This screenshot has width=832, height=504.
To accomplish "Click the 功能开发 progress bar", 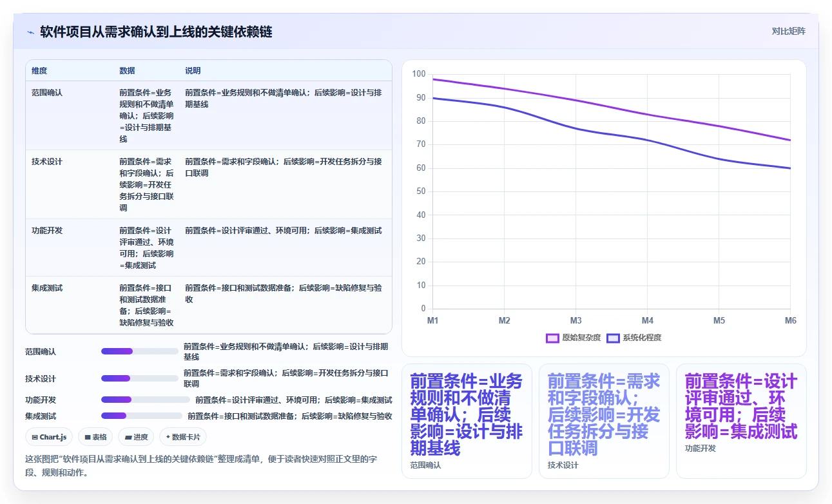I will tap(146, 400).
